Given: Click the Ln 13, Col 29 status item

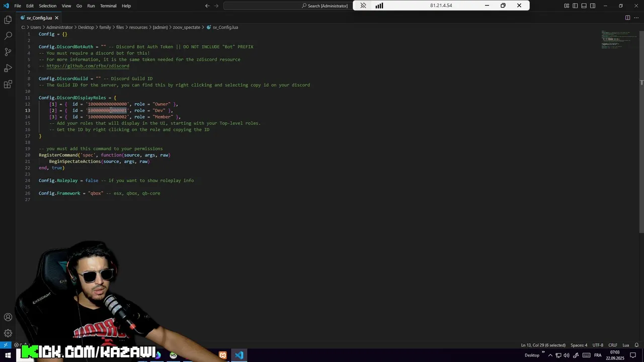Looking at the screenshot, I should tap(543, 345).
